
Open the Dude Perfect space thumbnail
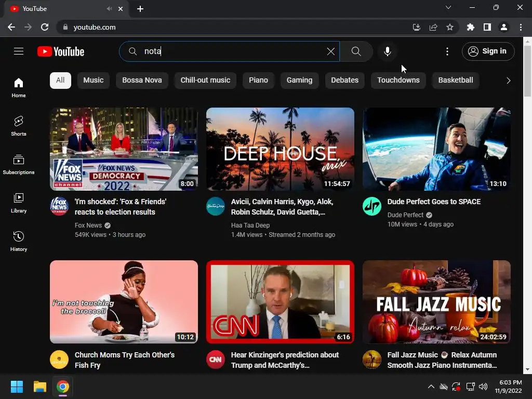coord(436,149)
